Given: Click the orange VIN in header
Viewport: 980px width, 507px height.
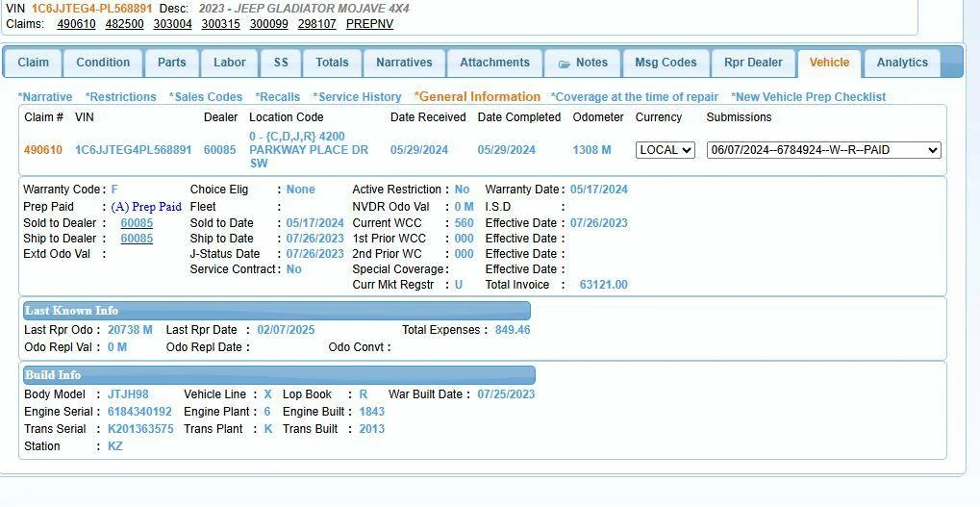Looking at the screenshot, I should click(92, 9).
